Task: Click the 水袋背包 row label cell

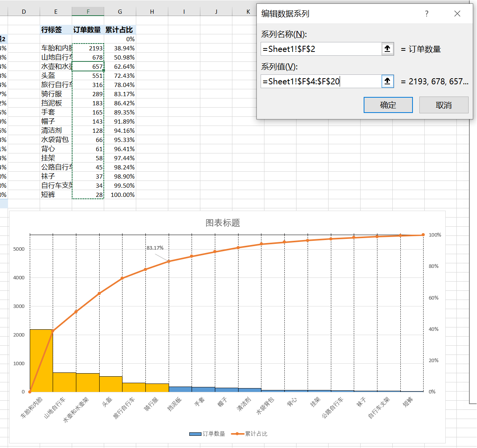Action: [x=56, y=140]
